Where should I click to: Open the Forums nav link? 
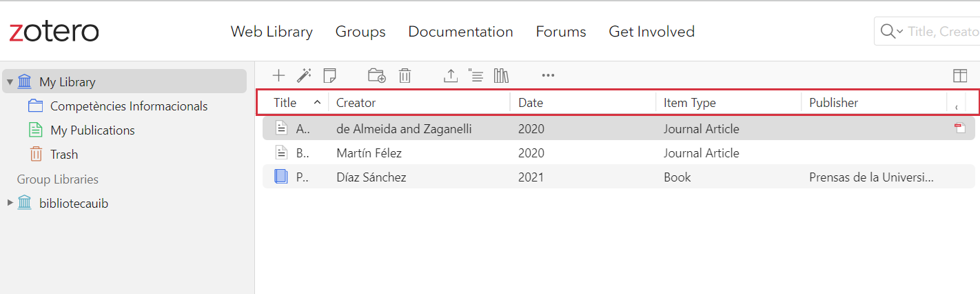click(561, 32)
